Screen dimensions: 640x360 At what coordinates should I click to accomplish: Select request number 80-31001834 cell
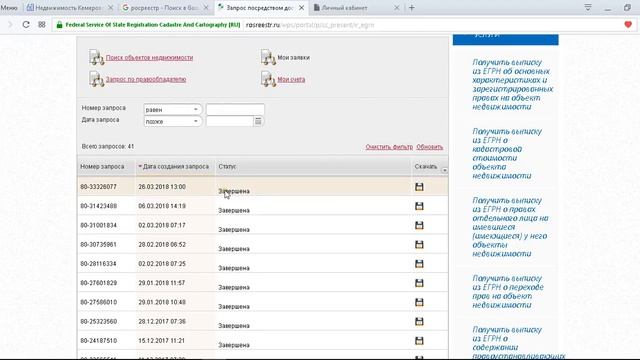point(98,225)
